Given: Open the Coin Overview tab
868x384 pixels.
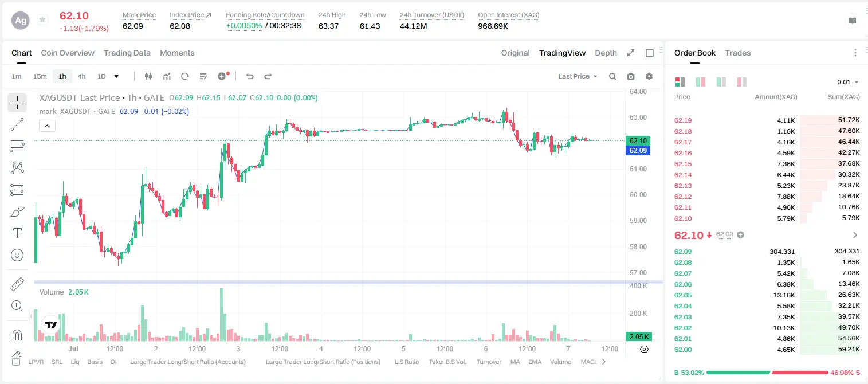Looking at the screenshot, I should click(68, 53).
